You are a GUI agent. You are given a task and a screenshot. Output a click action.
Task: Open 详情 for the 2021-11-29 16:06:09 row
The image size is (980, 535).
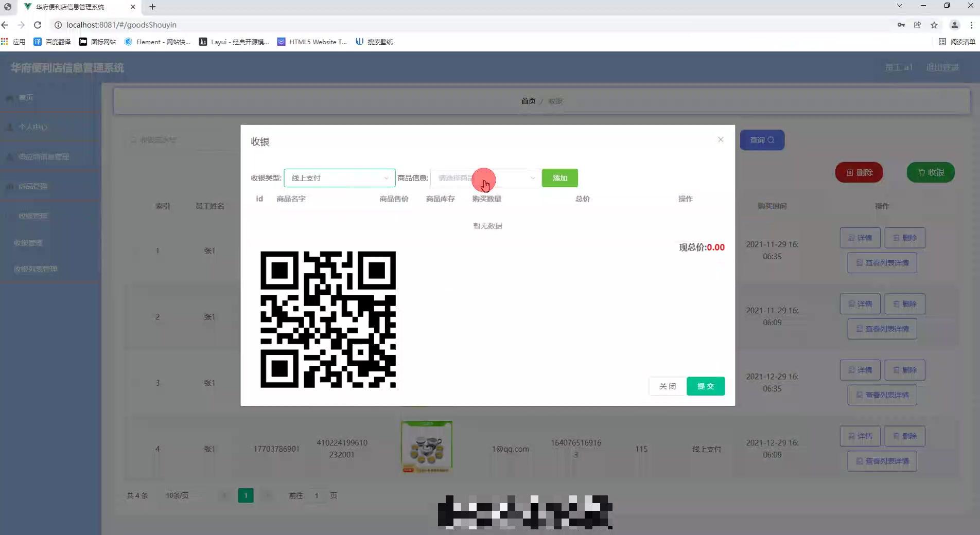click(x=860, y=304)
